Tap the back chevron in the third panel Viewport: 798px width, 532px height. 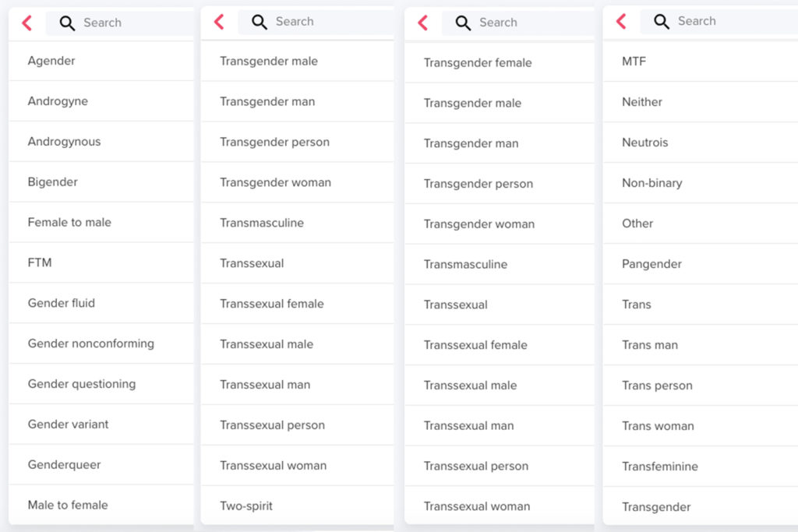[x=423, y=23]
